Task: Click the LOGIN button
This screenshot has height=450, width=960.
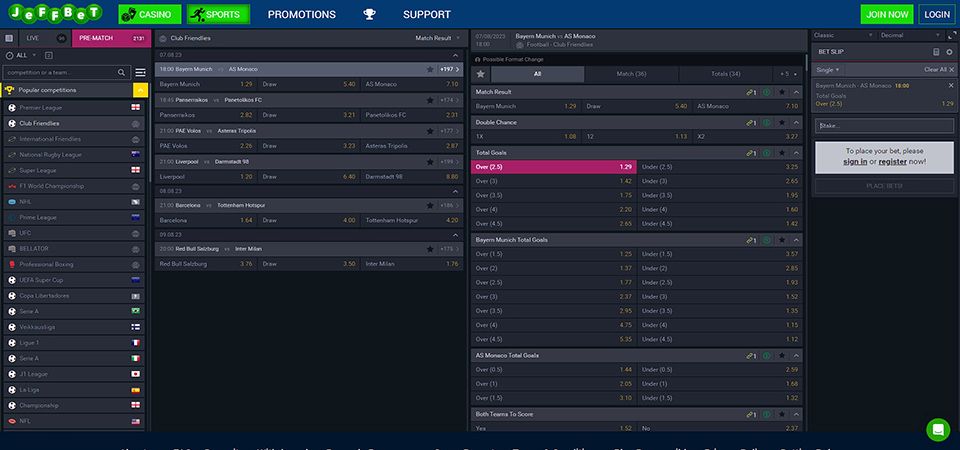Action: [937, 14]
